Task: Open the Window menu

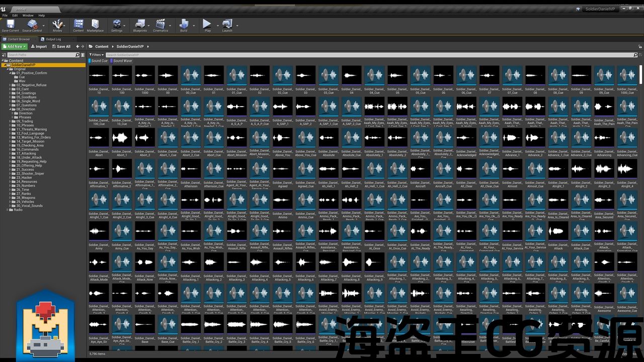Action: tap(28, 16)
